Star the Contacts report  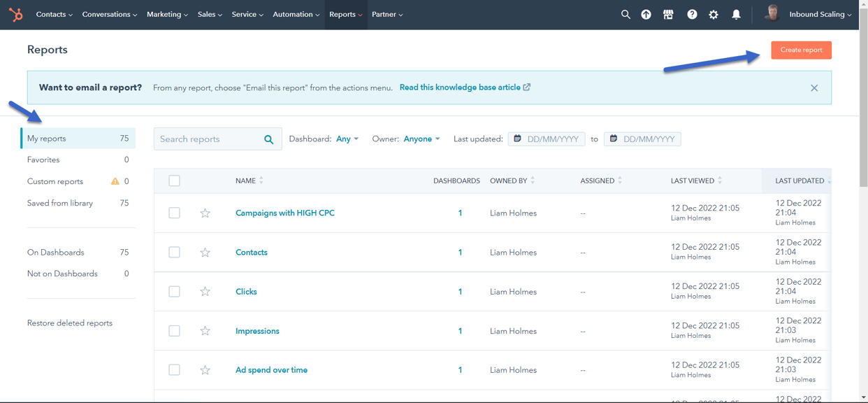tap(205, 253)
